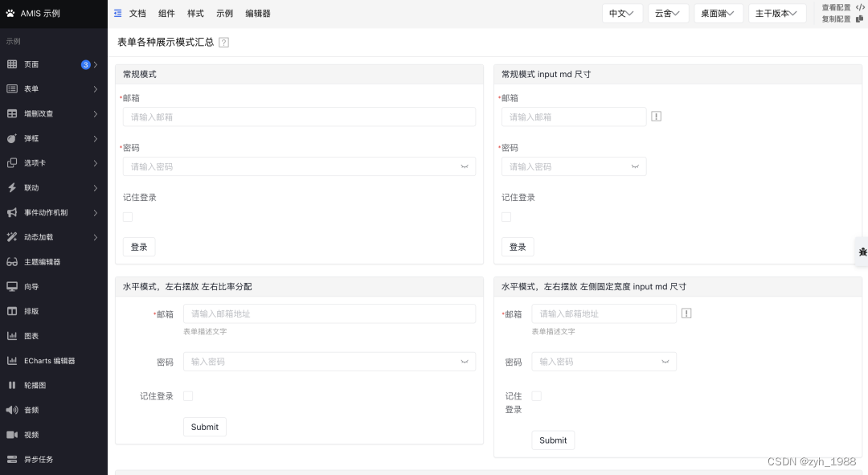This screenshot has width=868, height=475.
Task: Focus the 请输入邮箱 field in 常规模式
Action: pos(299,117)
